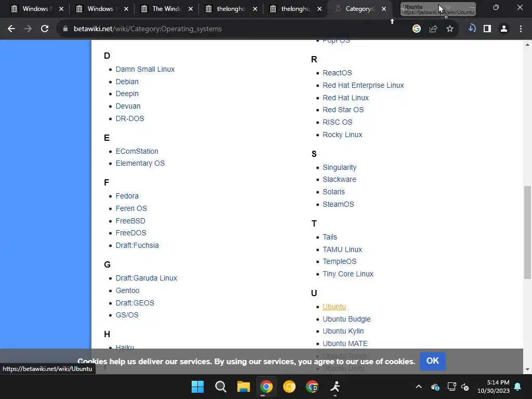Image resolution: width=532 pixels, height=399 pixels.
Task: Open the Windows Start menu
Action: point(197,387)
